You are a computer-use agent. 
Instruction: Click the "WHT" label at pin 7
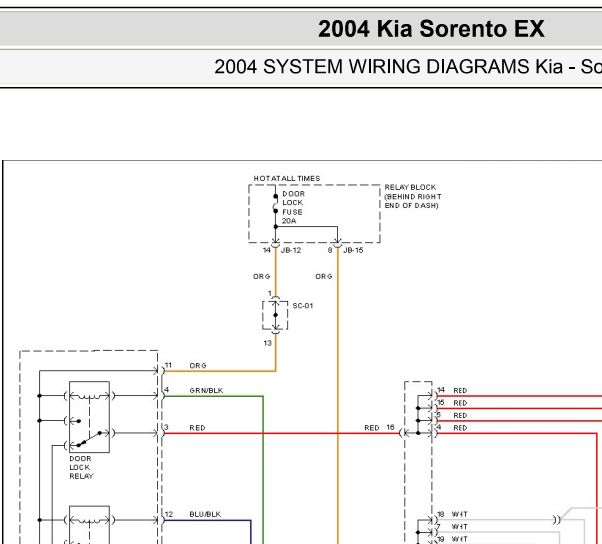(460, 527)
